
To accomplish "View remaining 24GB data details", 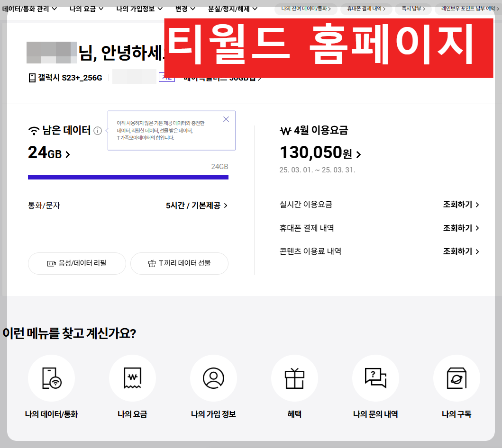I will pos(49,153).
